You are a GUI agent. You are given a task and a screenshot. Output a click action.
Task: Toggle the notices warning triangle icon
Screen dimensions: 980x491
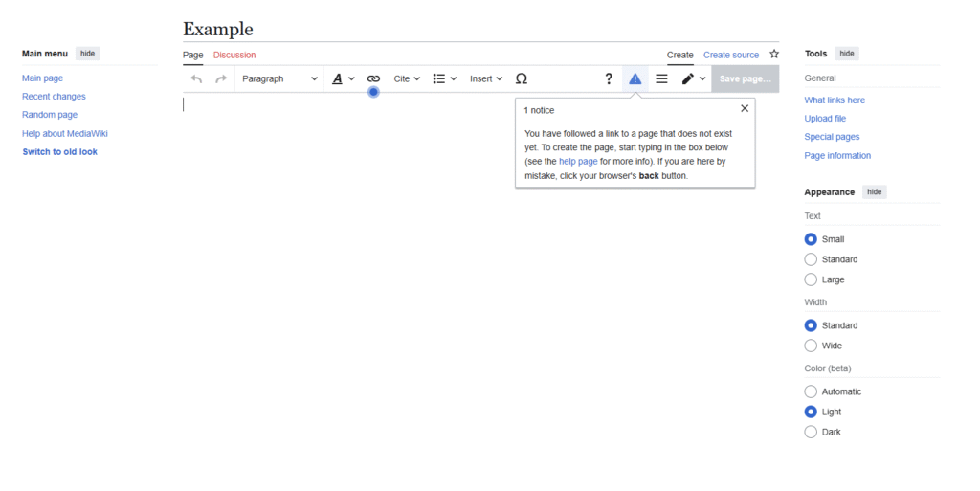coord(635,78)
